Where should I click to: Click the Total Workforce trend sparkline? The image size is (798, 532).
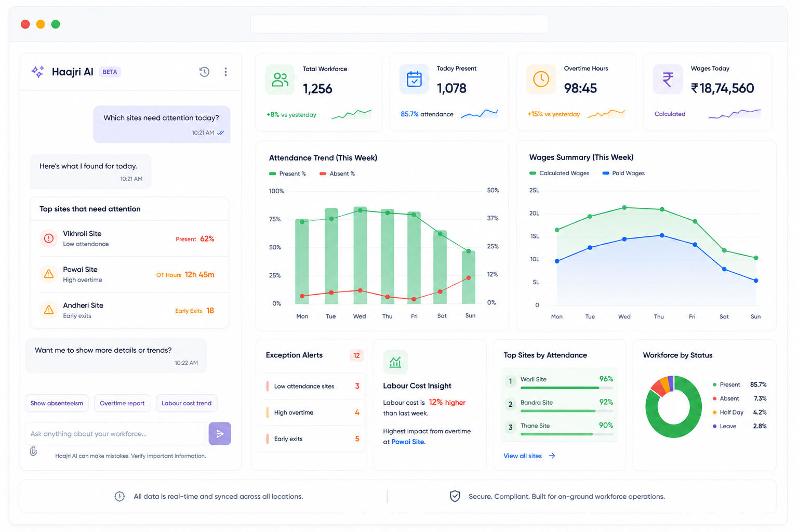(351, 114)
